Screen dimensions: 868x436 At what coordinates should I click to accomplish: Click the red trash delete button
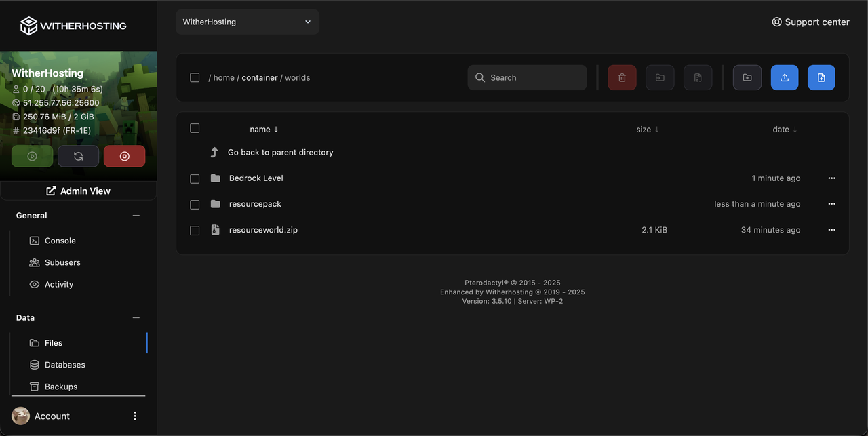(x=622, y=77)
